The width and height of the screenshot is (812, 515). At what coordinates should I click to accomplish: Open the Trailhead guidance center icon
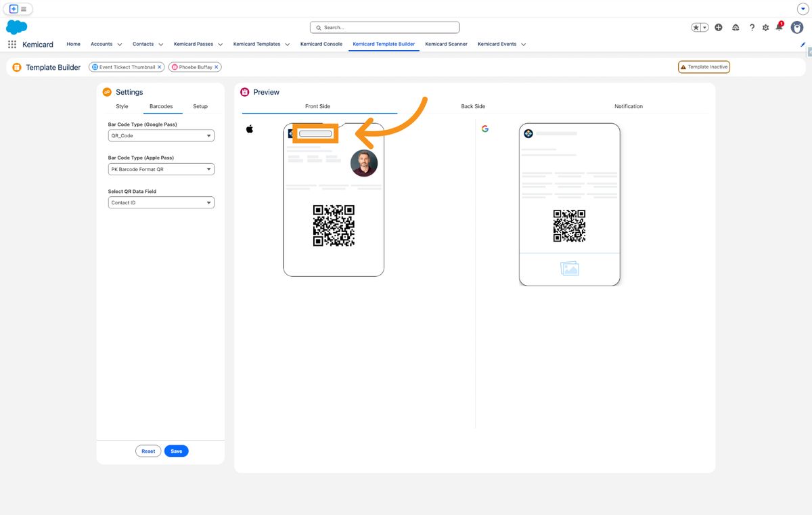736,28
